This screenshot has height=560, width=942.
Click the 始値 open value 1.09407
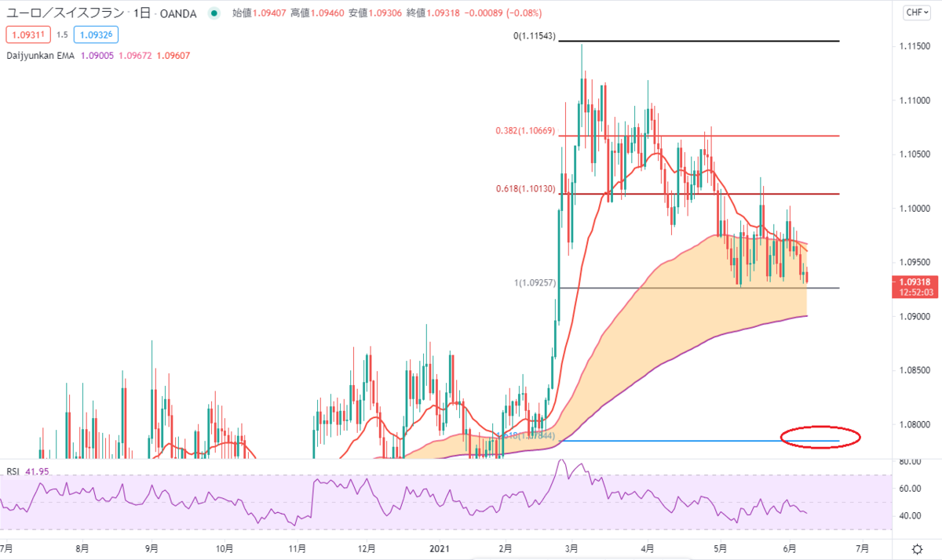(269, 13)
